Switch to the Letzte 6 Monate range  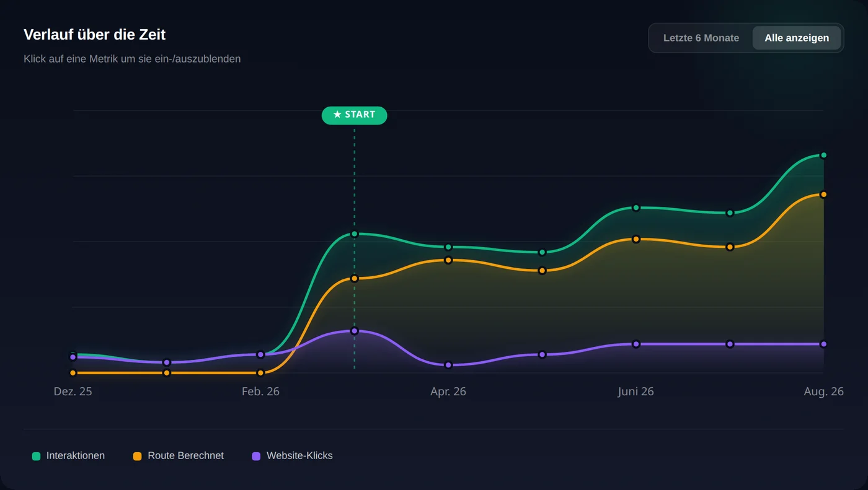coord(701,38)
